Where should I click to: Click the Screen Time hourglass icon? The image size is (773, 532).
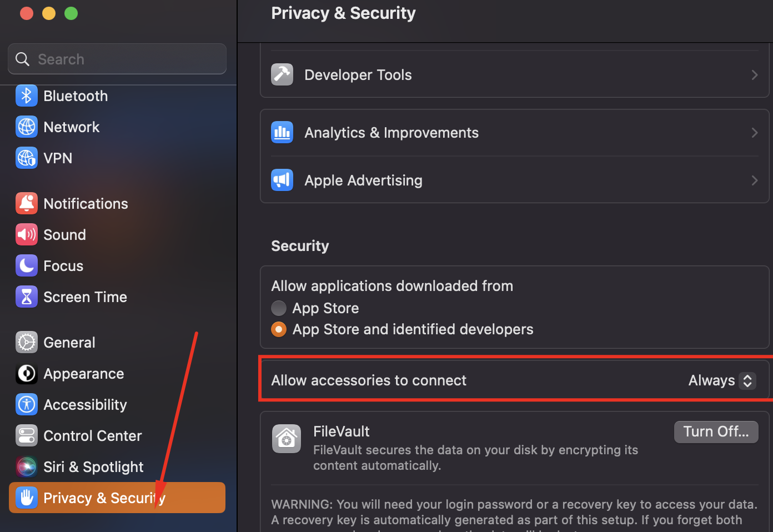[x=26, y=297]
